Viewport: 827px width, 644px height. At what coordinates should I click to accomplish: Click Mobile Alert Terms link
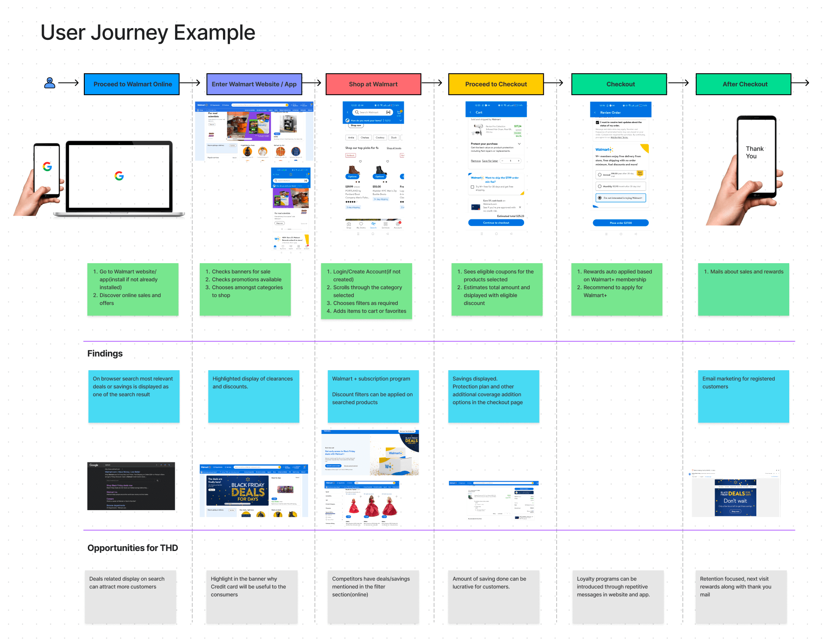(619, 137)
